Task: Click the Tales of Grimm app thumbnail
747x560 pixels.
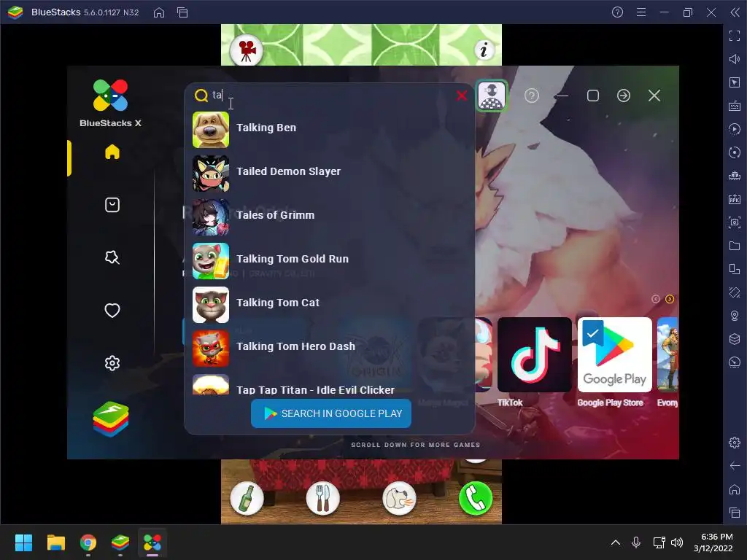Action: pos(211,217)
